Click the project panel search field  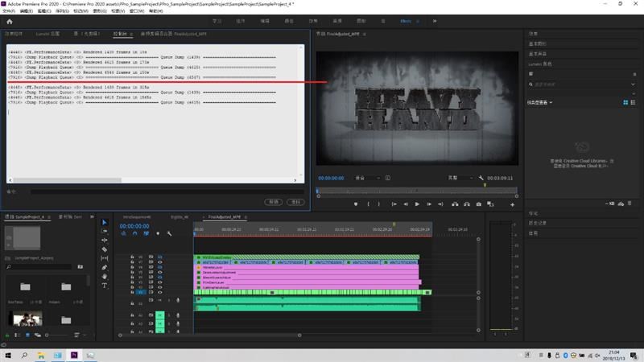(39, 267)
